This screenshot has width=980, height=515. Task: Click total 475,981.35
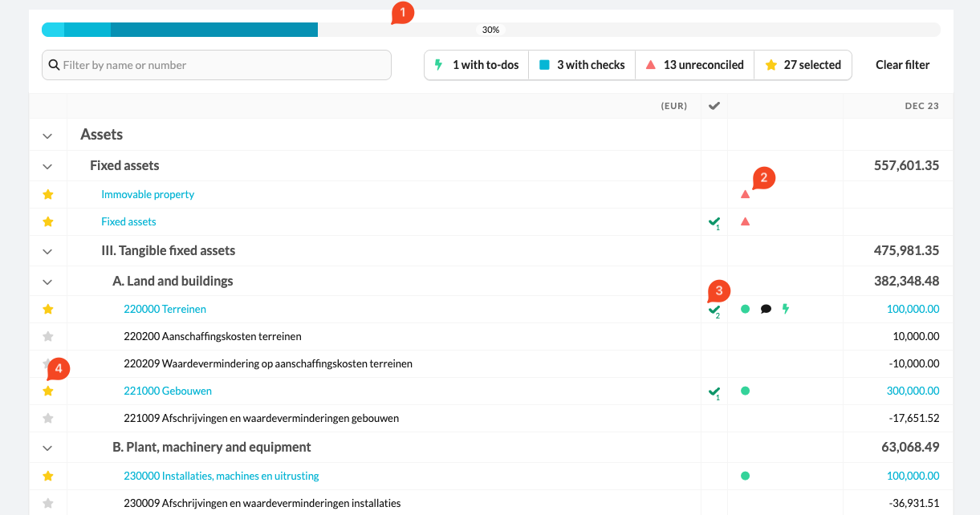pyautogui.click(x=906, y=250)
